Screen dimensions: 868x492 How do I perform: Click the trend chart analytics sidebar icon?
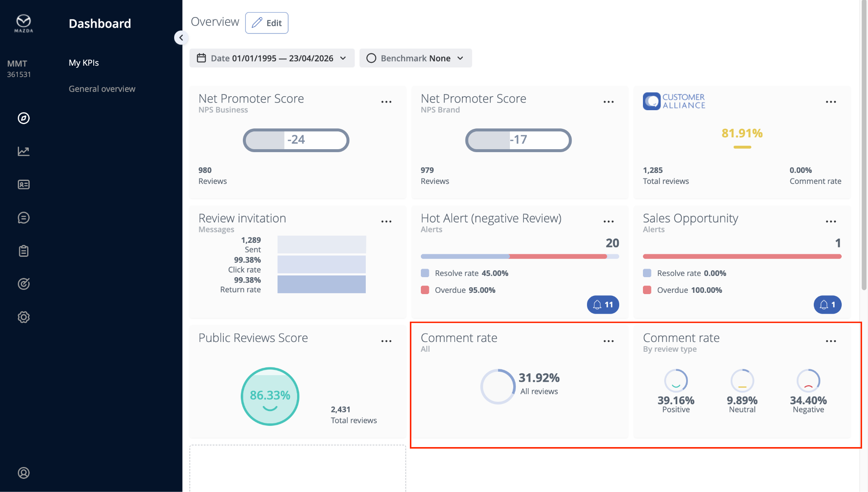24,151
